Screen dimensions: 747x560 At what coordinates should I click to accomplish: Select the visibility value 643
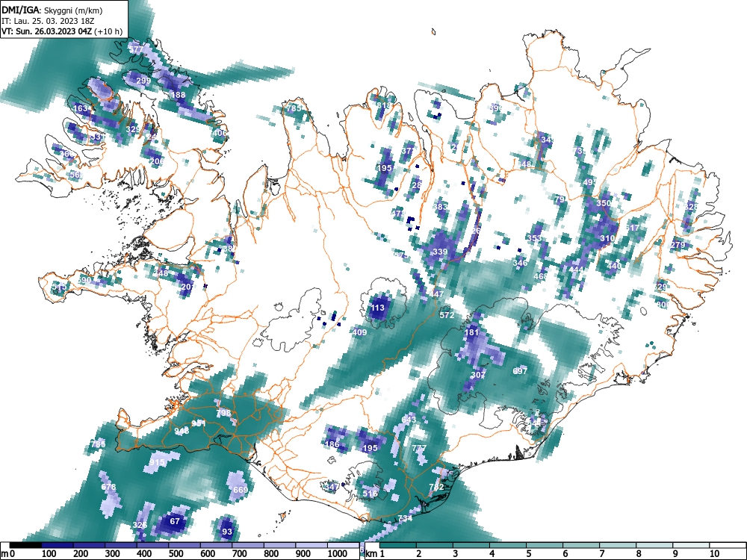(409, 420)
